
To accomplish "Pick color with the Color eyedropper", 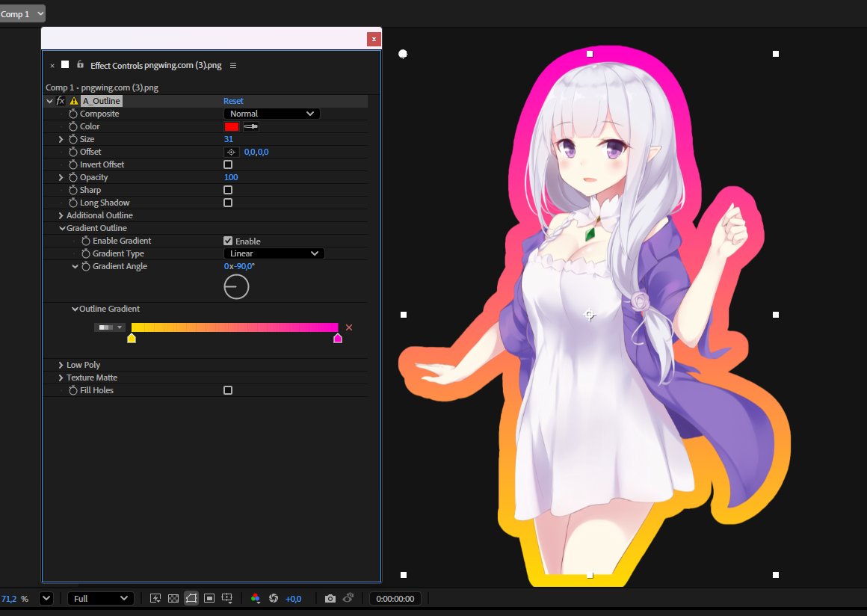I will (250, 126).
